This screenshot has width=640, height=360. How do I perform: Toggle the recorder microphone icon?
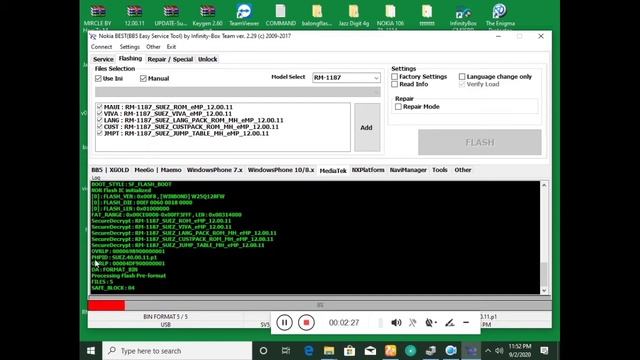[x=413, y=322]
